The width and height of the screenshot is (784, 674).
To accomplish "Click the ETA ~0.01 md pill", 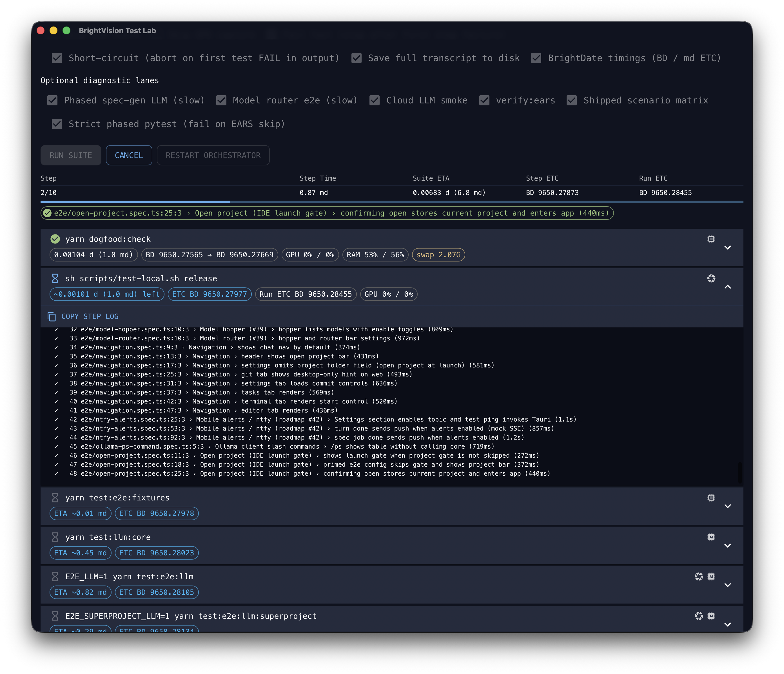I will point(80,513).
